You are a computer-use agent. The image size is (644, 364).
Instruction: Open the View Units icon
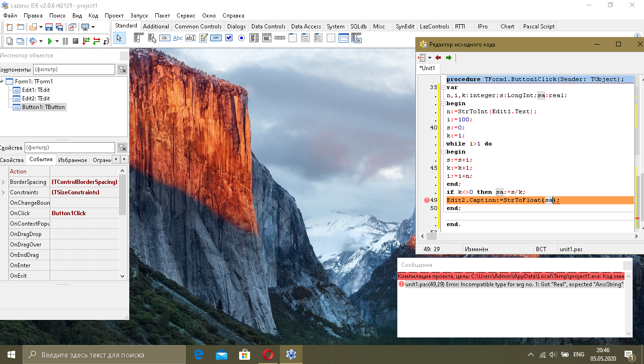(x=9, y=41)
